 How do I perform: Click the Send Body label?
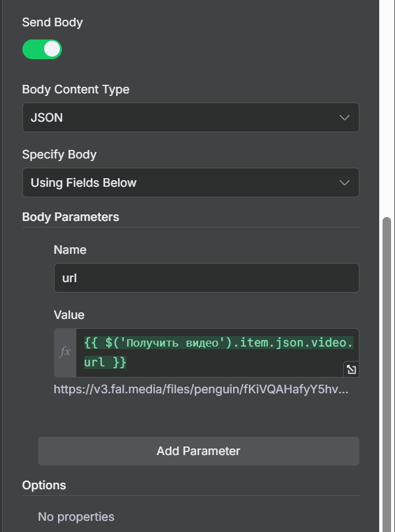click(52, 22)
